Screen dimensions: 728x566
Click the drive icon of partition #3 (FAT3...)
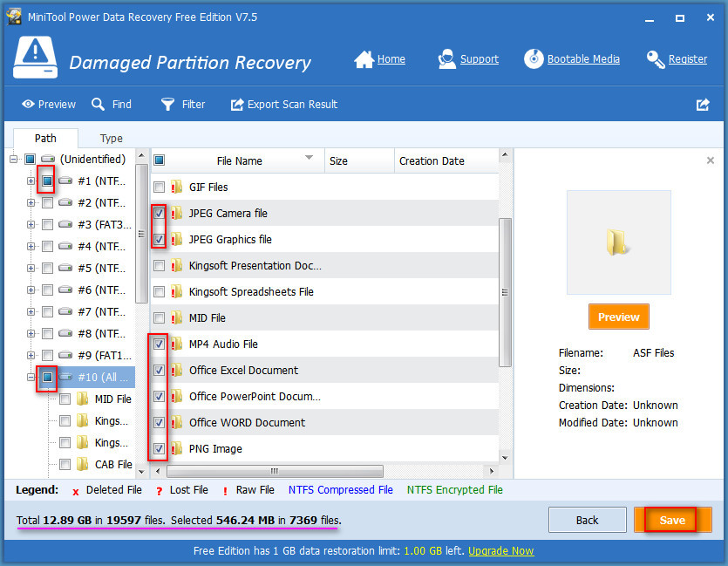click(65, 224)
